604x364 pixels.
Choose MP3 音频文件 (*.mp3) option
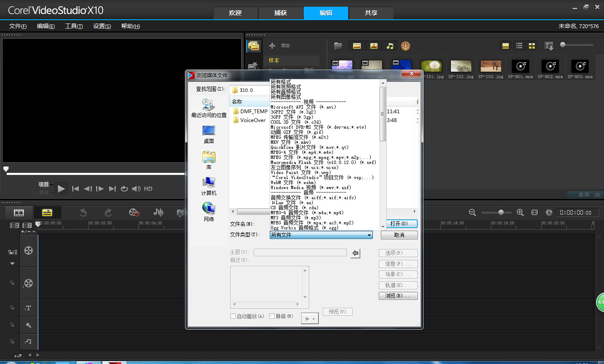pyautogui.click(x=296, y=218)
